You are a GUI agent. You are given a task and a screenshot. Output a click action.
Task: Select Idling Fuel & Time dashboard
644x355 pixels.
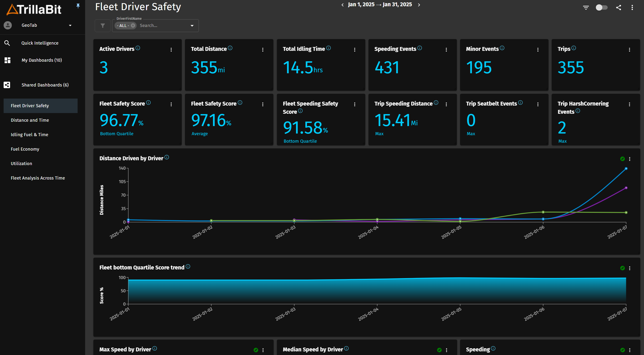coord(29,134)
